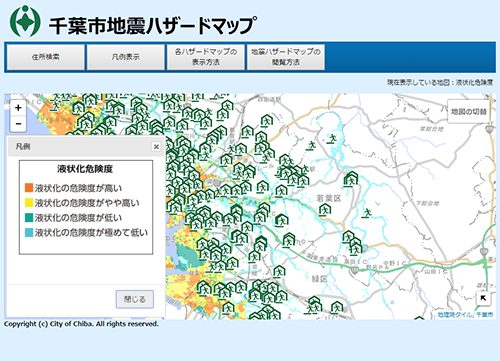Click the 現在表示している地図：液状化危険度 status text
Screen dimensions: 500x361
point(440,82)
